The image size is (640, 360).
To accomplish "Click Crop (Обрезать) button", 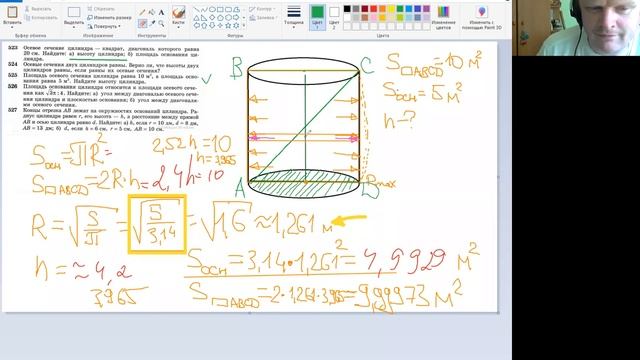I will (x=101, y=9).
